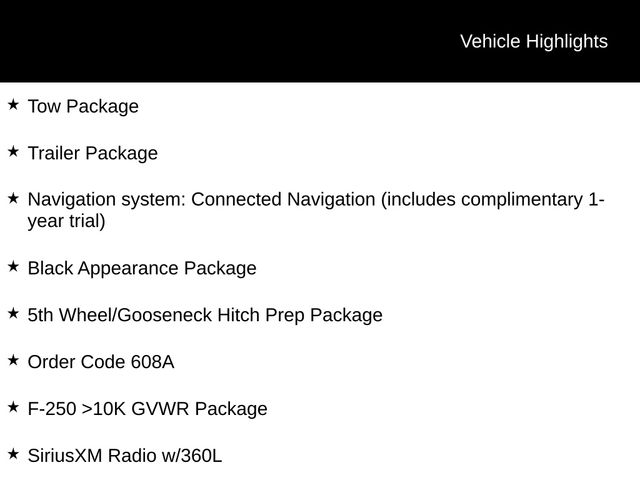Click the black header banner
This screenshot has width=640, height=480.
[320, 41]
